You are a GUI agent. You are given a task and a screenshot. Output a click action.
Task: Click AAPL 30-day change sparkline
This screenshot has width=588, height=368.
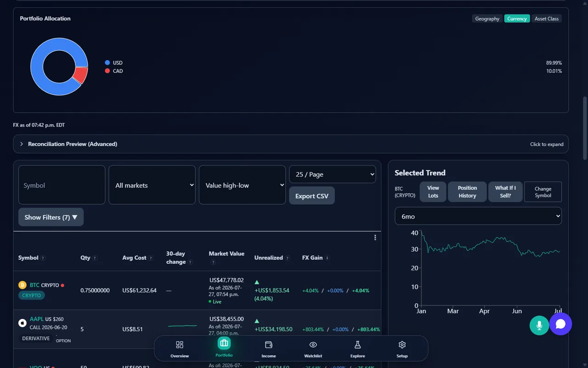182,326
